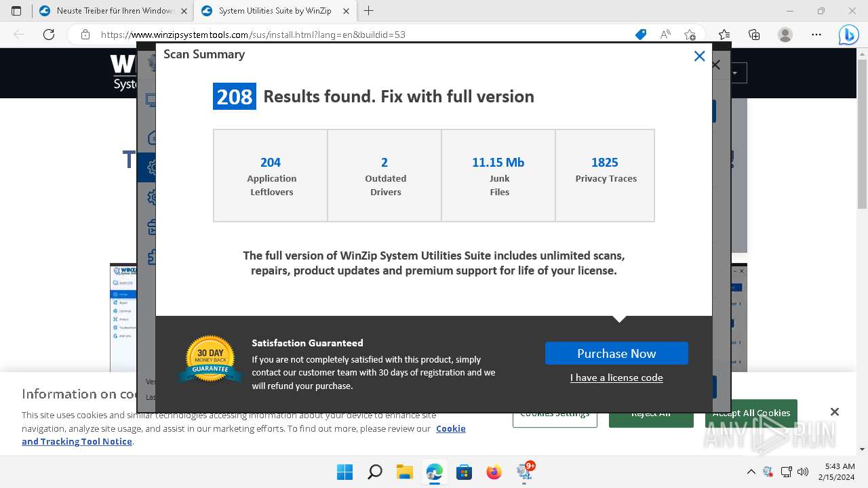This screenshot has width=868, height=488.
Task: Close the 'System Utilities Suite by WinZip' tab
Action: click(347, 11)
